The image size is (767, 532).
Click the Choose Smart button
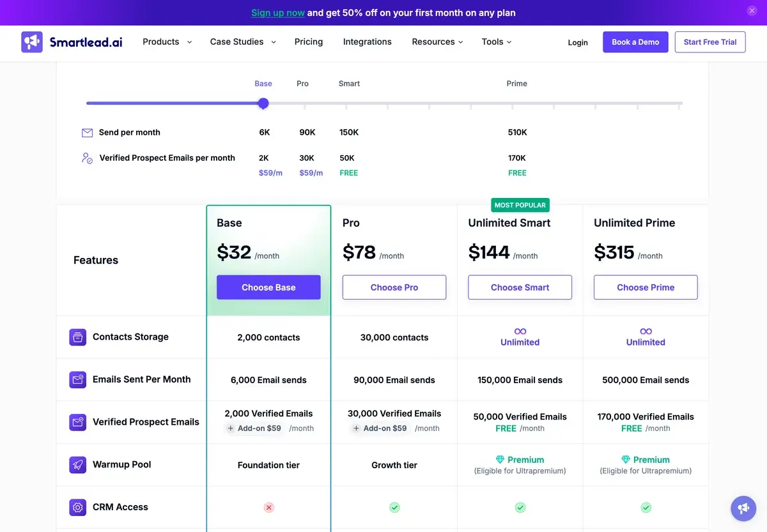tap(520, 287)
